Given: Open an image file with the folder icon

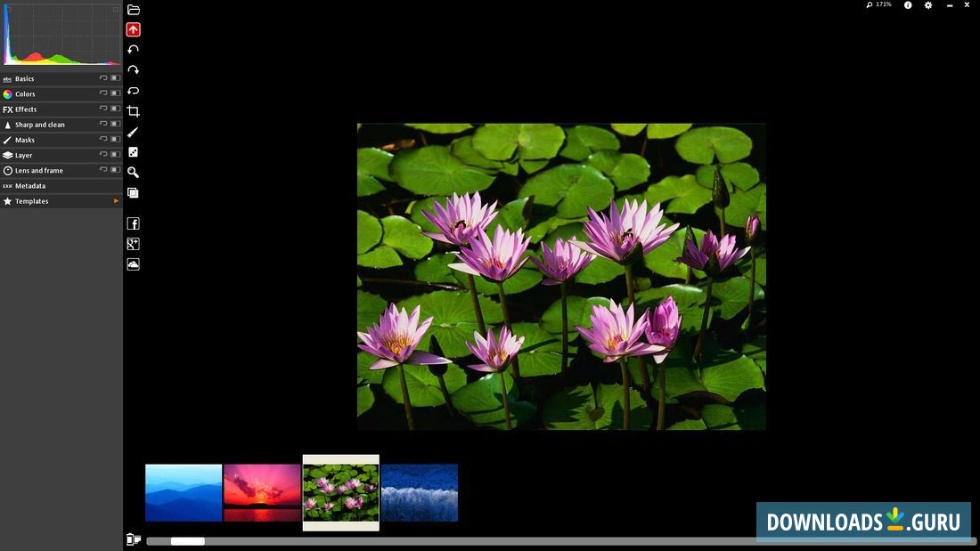Looking at the screenshot, I should point(133,10).
